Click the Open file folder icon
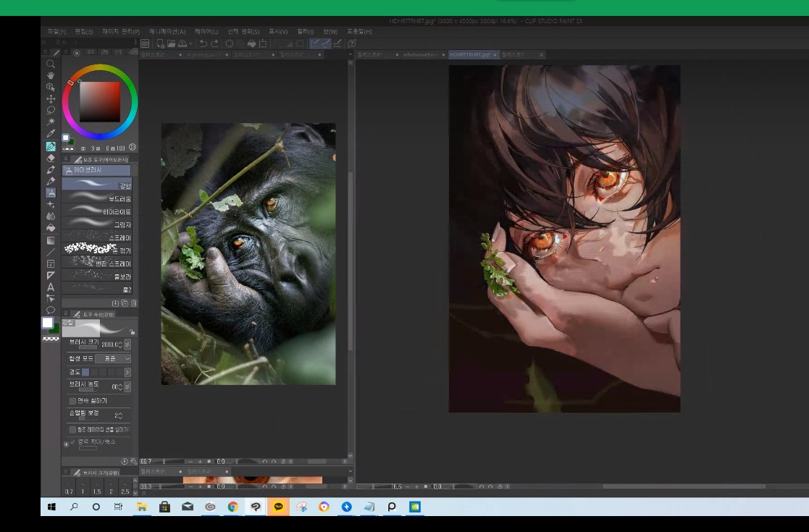 pyautogui.click(x=172, y=43)
